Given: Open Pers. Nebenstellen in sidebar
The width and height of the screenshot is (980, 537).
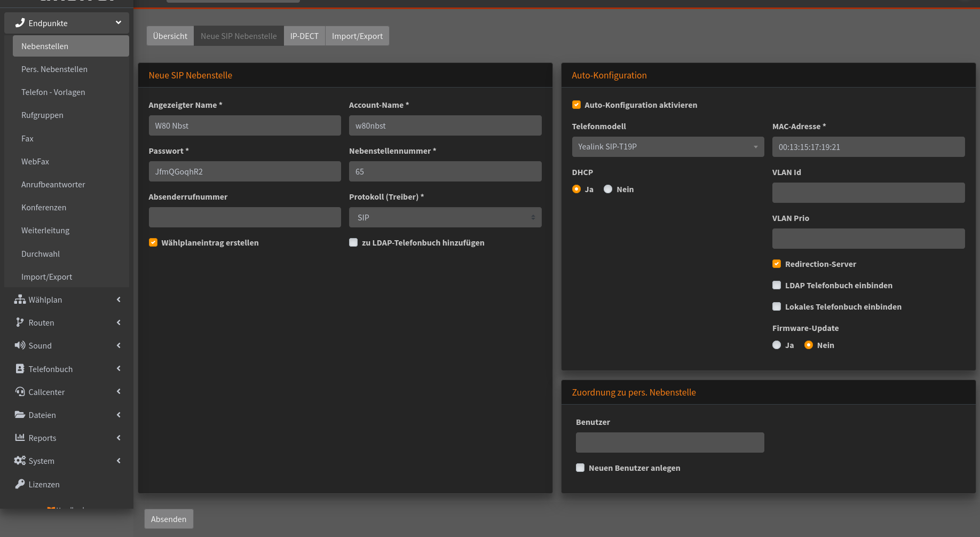Looking at the screenshot, I should (x=54, y=69).
